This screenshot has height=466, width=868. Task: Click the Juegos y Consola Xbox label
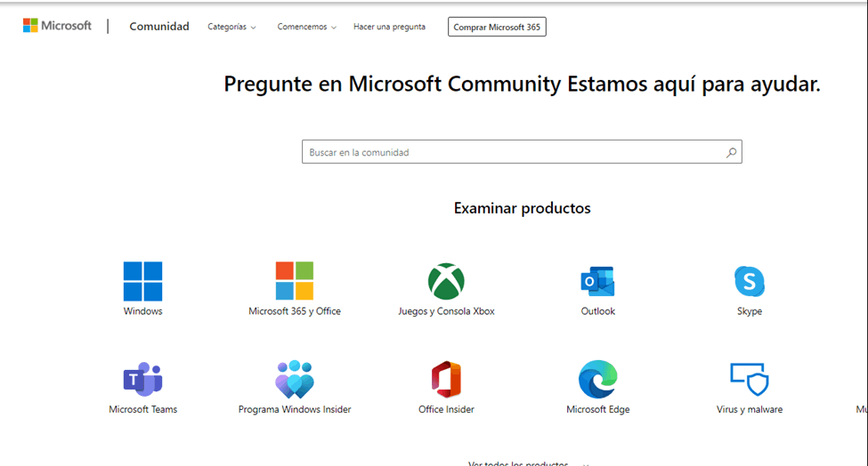(446, 311)
